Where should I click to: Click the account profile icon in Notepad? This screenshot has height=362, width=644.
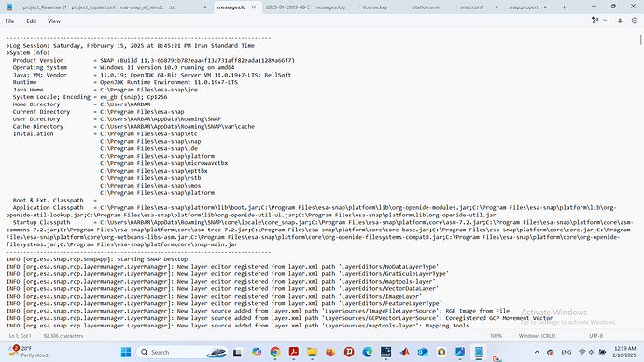click(x=620, y=21)
